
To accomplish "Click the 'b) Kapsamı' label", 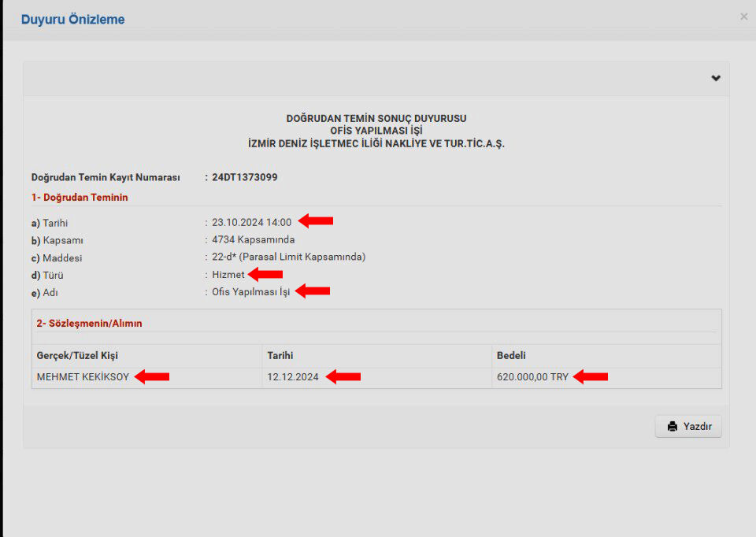I will click(x=57, y=240).
